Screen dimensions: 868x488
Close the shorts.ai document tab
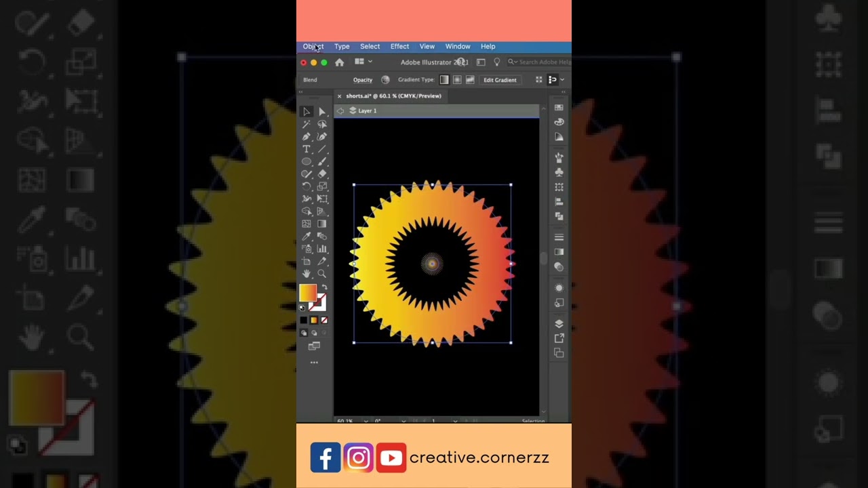(x=339, y=96)
